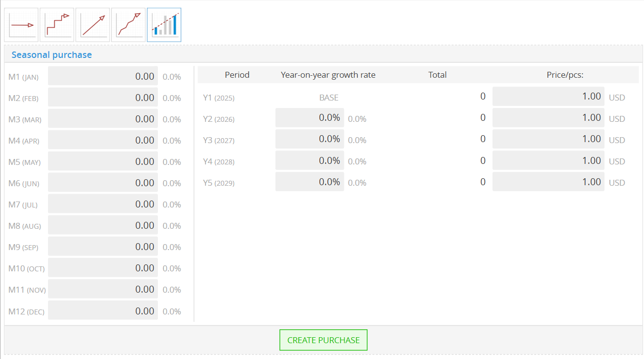The height and width of the screenshot is (359, 644).
Task: Choose the stepped growth purchase icon
Action: click(x=57, y=25)
